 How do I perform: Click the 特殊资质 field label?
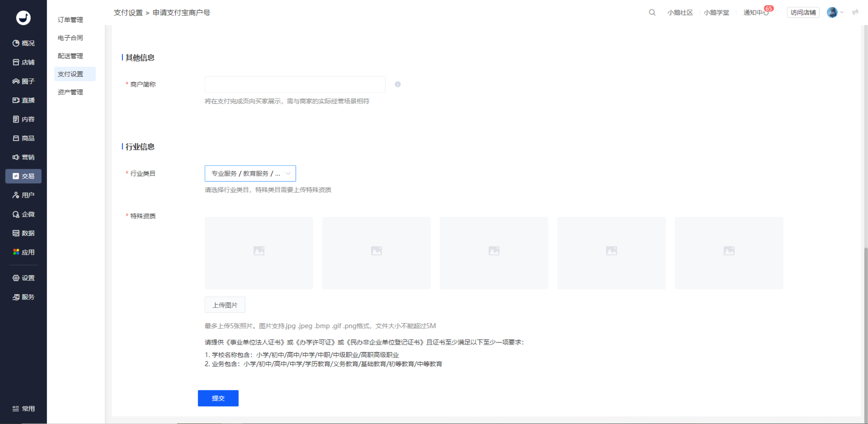(x=143, y=216)
